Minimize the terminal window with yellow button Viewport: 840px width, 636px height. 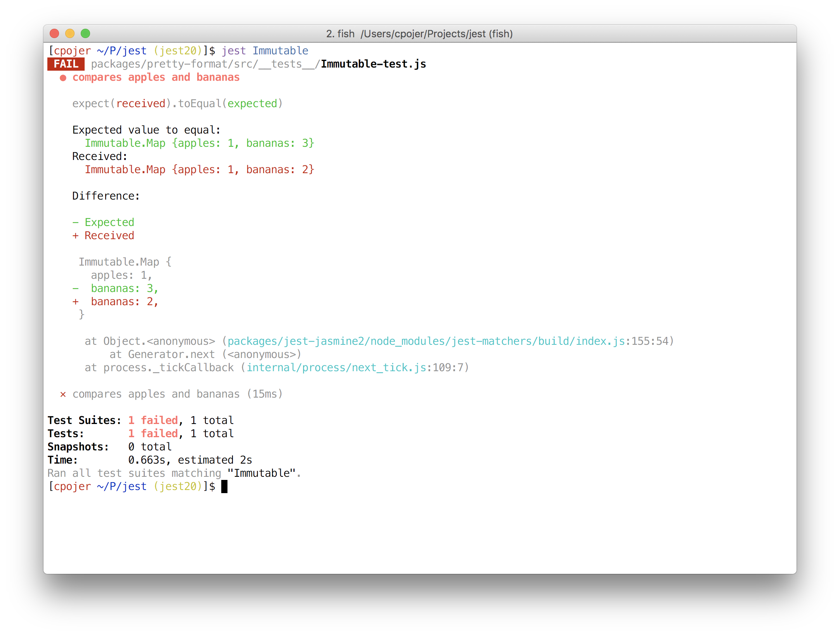click(x=70, y=34)
